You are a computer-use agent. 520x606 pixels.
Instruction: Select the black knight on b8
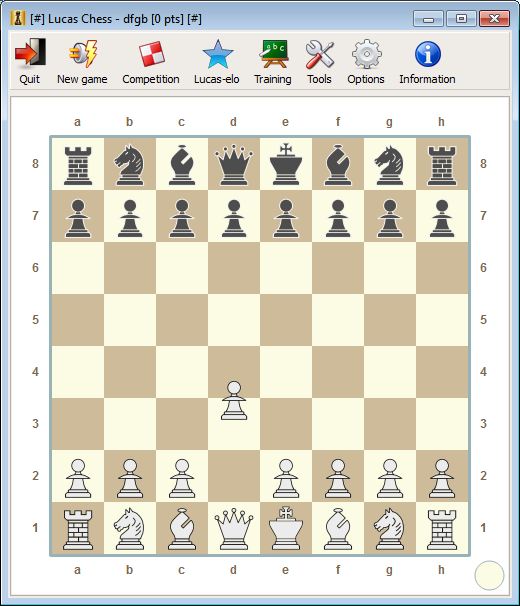pos(130,164)
